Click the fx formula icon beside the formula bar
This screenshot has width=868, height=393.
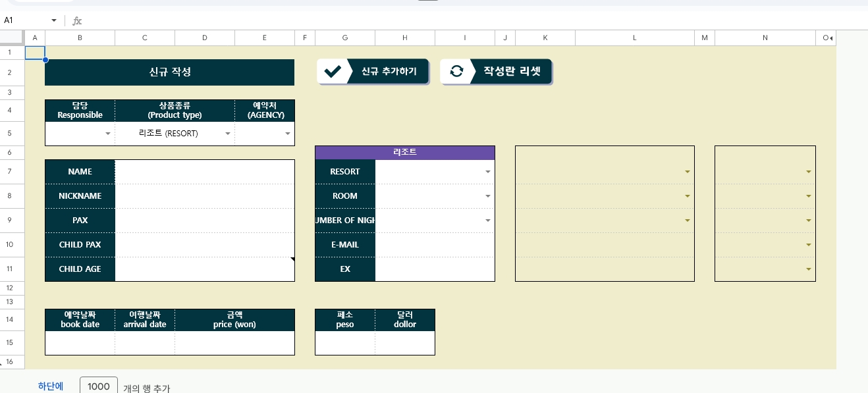77,20
